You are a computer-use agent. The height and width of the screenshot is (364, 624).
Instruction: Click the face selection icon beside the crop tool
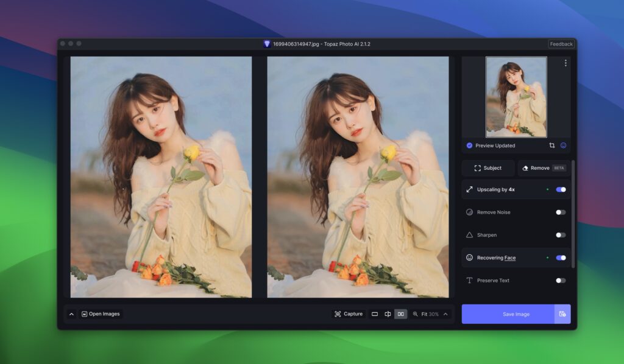tap(564, 145)
